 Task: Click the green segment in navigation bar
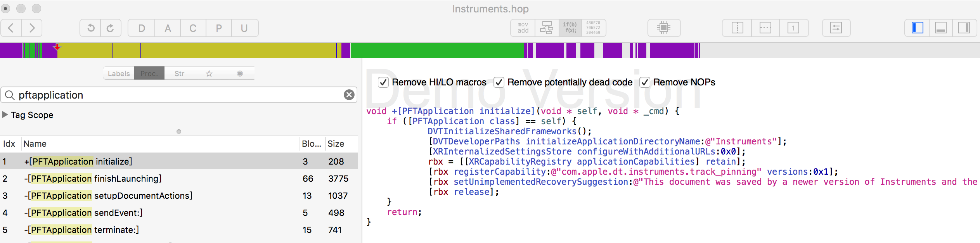tap(436, 50)
